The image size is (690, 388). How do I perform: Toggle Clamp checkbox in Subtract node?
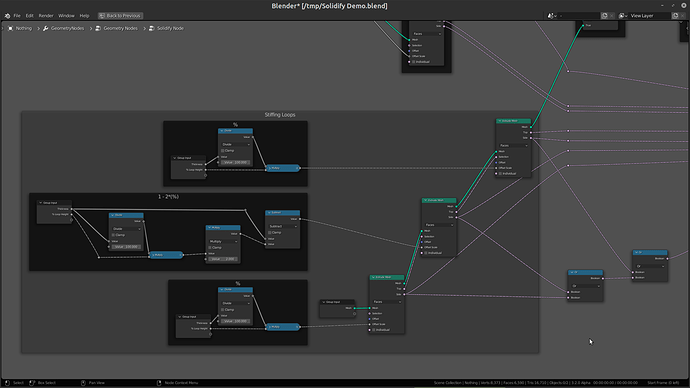coord(269,232)
